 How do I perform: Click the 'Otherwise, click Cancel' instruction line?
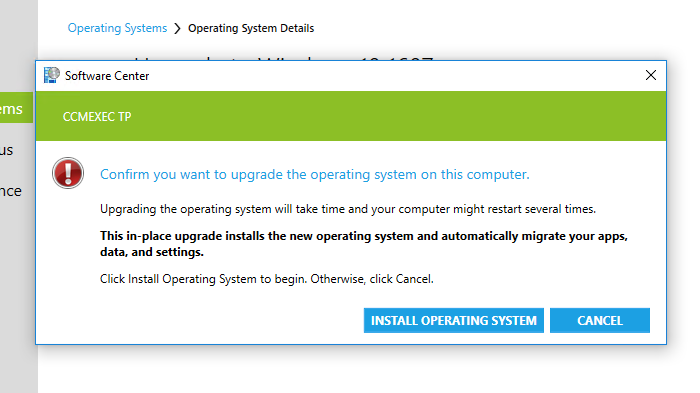coord(267,279)
